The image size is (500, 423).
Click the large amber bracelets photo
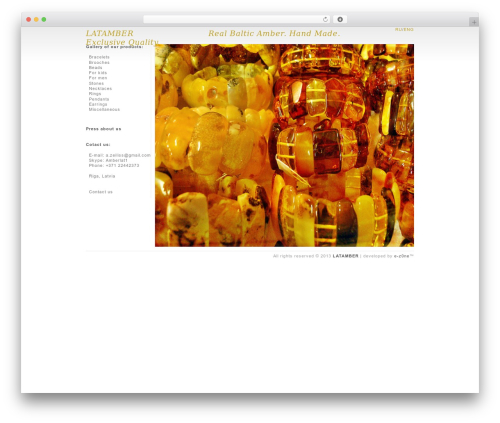[x=284, y=145]
